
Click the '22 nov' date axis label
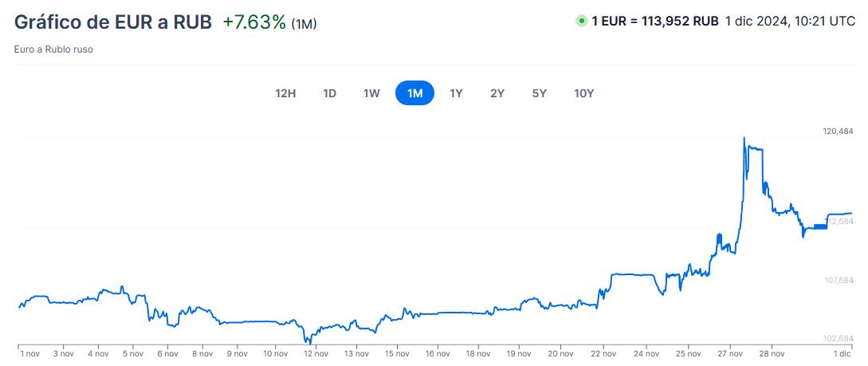point(603,352)
